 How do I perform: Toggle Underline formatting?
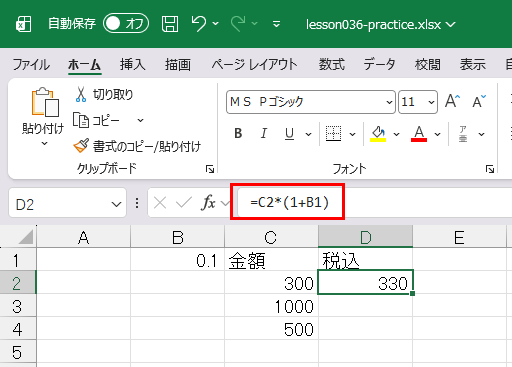(289, 134)
